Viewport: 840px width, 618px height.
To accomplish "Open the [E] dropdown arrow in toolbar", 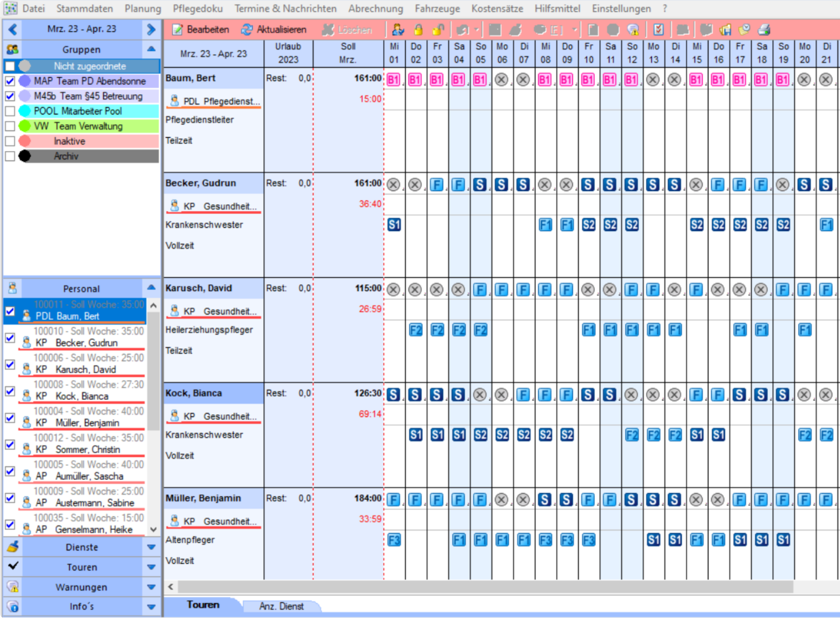I will click(575, 29).
